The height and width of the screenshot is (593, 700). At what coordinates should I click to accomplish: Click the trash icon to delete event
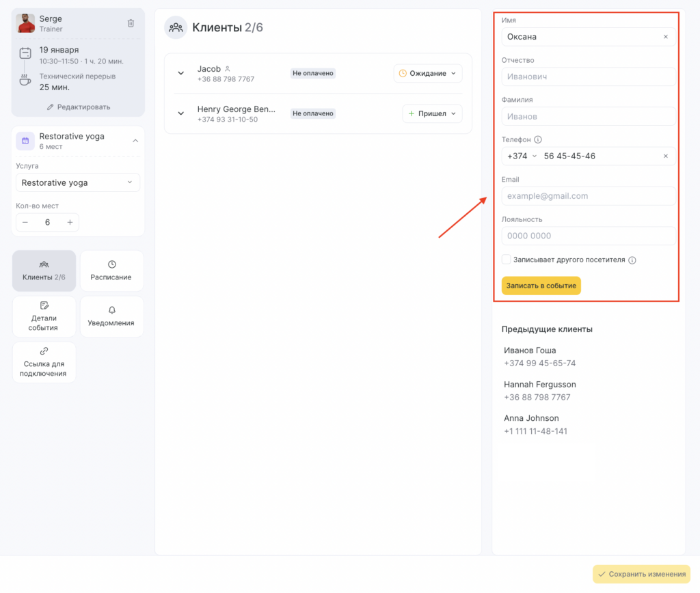click(x=131, y=23)
